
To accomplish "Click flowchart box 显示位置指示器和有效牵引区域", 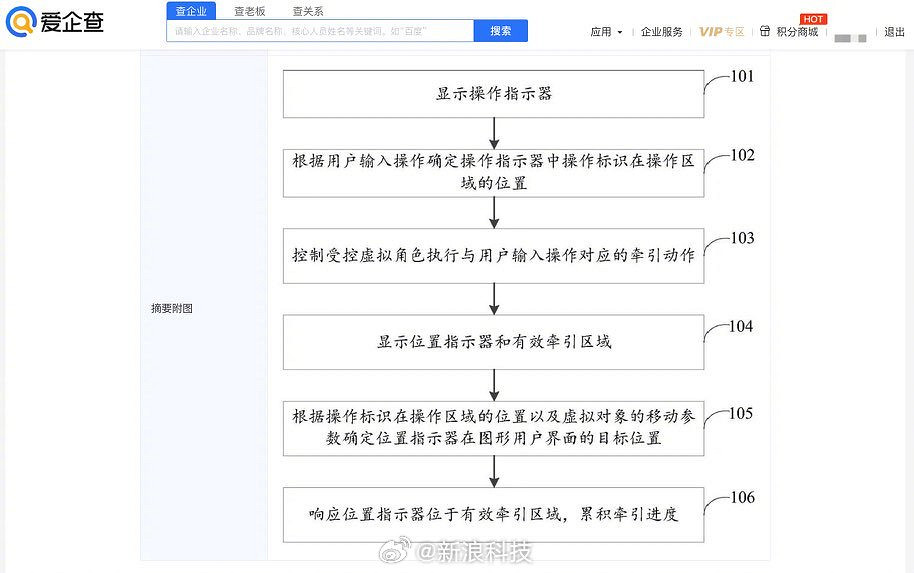I will click(494, 342).
